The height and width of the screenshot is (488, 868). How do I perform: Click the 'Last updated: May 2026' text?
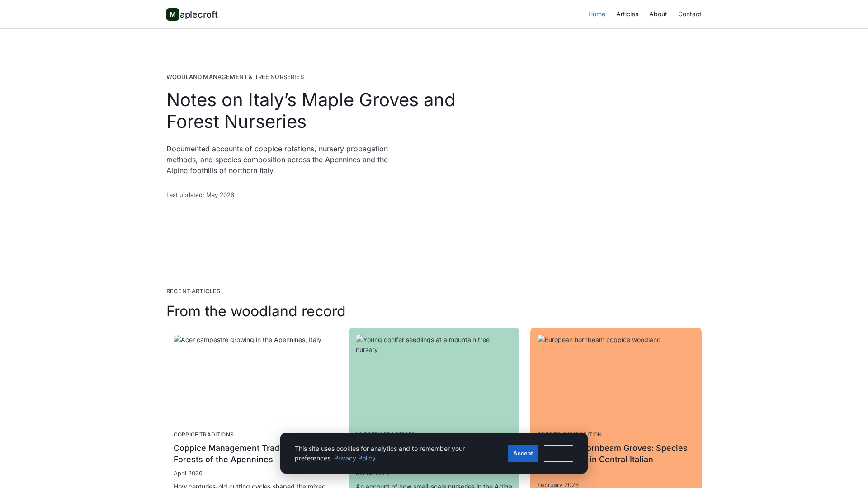click(200, 195)
